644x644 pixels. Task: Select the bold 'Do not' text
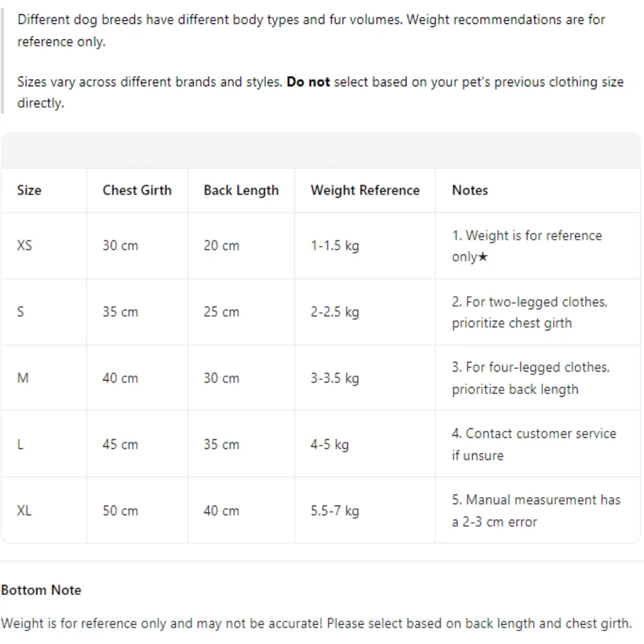tap(308, 82)
